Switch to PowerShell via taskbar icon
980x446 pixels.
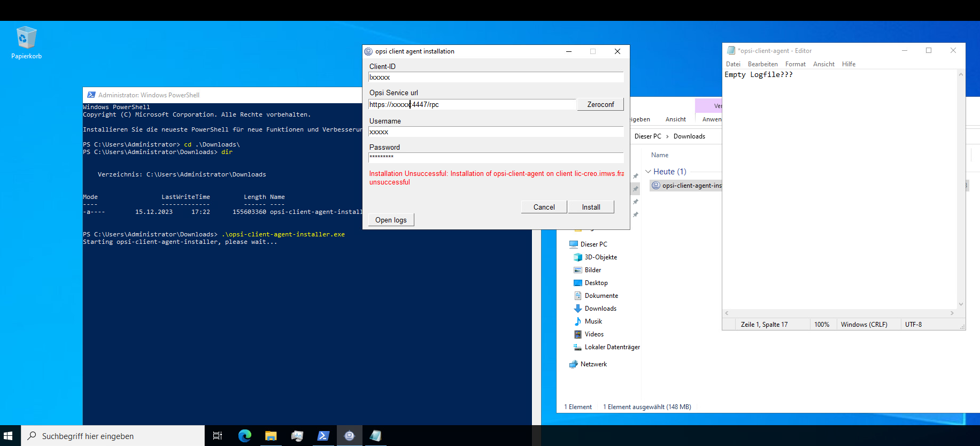[323, 436]
